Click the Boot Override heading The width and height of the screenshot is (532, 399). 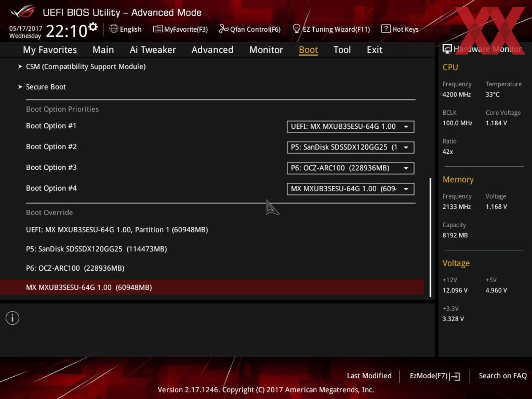[49, 212]
